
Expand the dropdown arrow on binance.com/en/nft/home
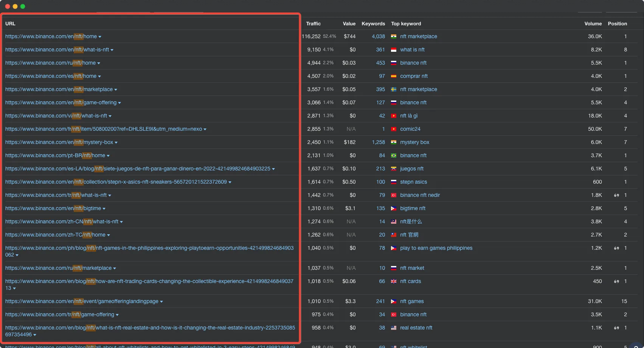(x=99, y=36)
